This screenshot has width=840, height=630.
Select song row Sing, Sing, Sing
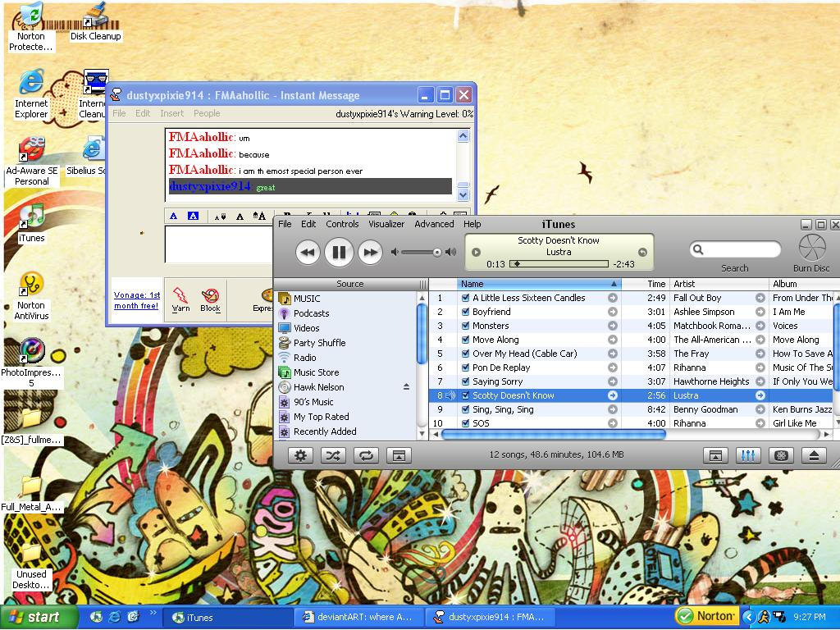pyautogui.click(x=631, y=409)
